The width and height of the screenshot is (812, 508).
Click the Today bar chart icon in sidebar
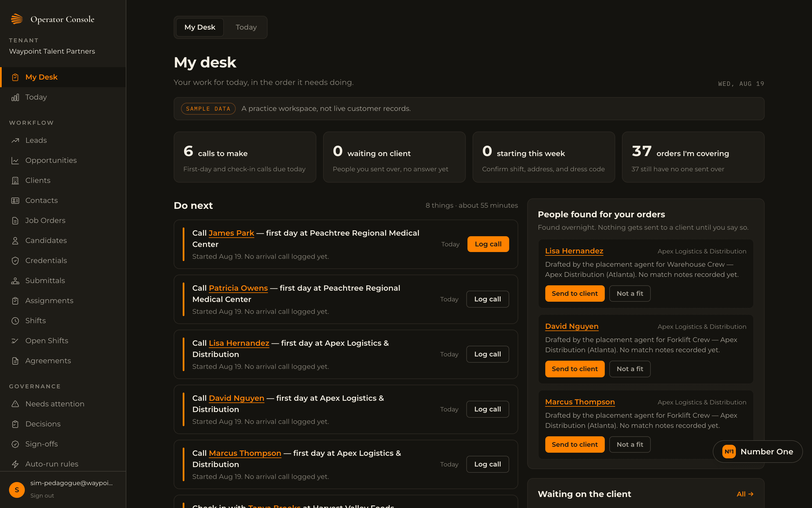15,97
